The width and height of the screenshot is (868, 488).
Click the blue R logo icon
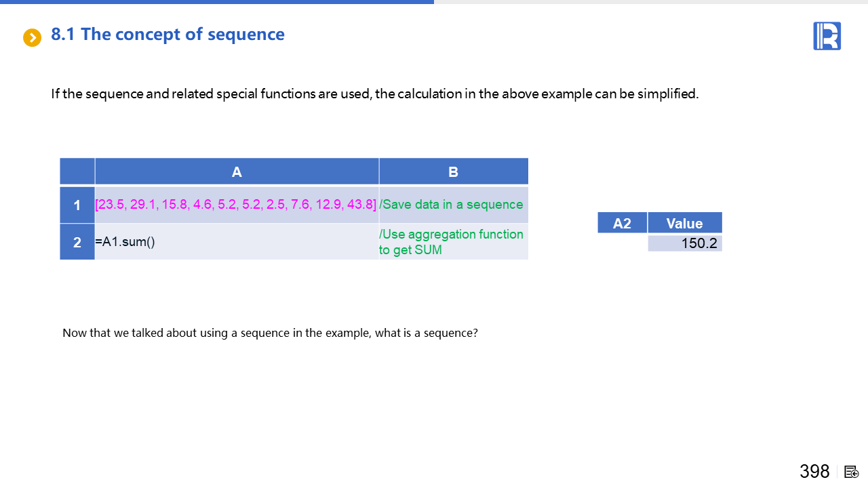tap(827, 36)
